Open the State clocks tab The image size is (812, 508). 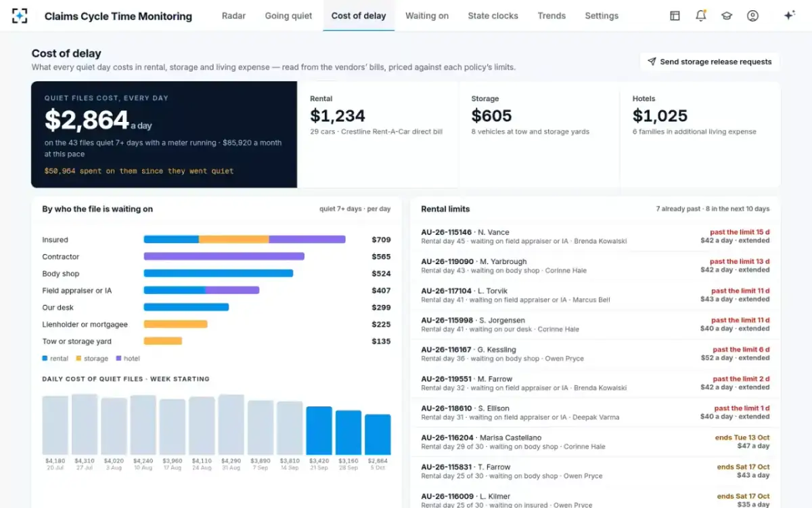[493, 16]
